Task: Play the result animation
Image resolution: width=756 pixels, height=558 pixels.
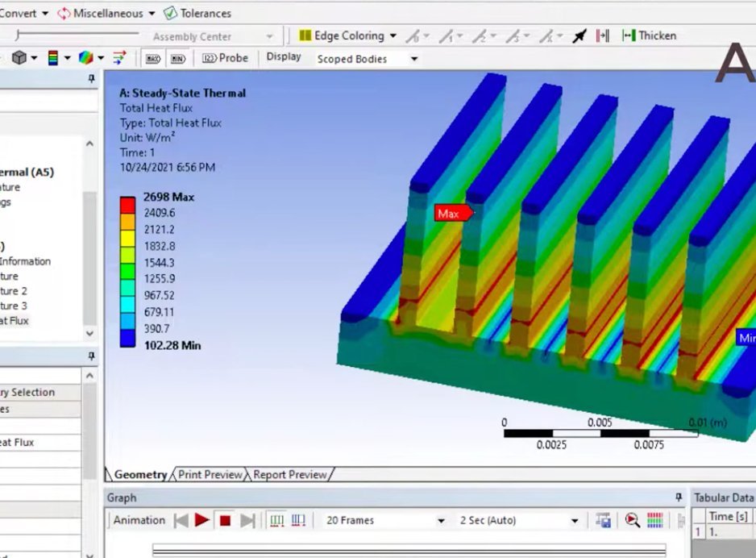Action: click(202, 520)
